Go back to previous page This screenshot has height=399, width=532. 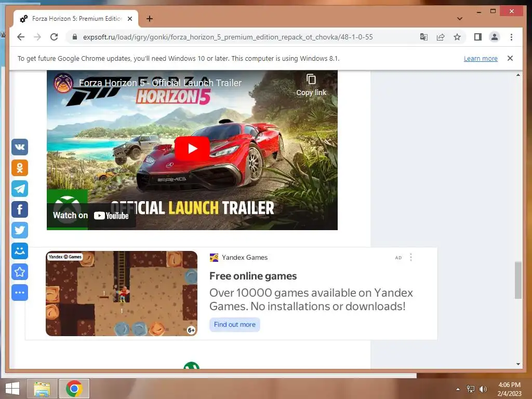pyautogui.click(x=21, y=37)
